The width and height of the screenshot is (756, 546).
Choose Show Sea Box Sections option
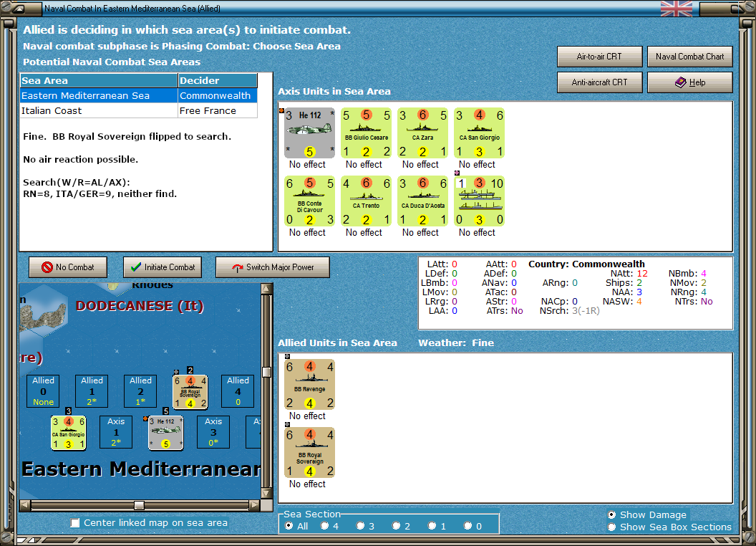click(612, 527)
